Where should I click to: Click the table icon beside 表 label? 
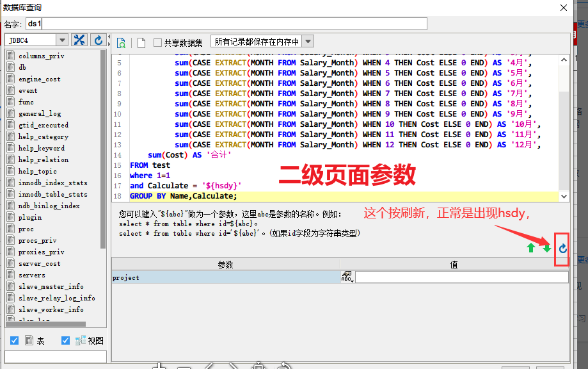coord(29,340)
